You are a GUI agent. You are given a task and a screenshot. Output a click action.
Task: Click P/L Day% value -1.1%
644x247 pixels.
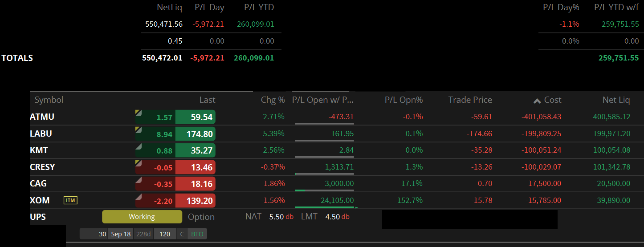point(570,24)
